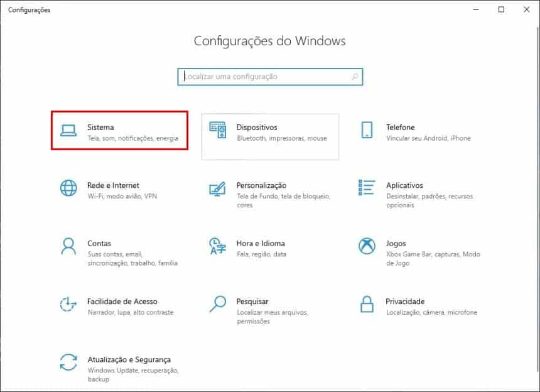Close the Configurações window
The width and height of the screenshot is (540, 392).
tap(527, 9)
